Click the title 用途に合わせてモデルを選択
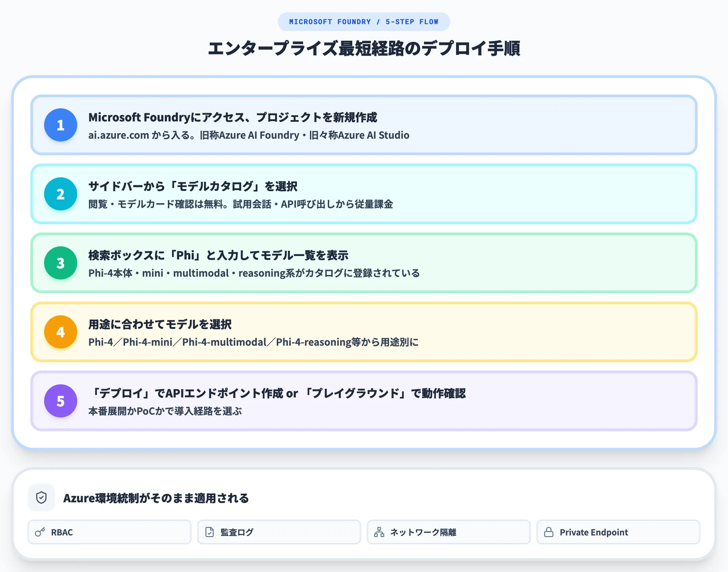This screenshot has width=728, height=572. pyautogui.click(x=160, y=324)
